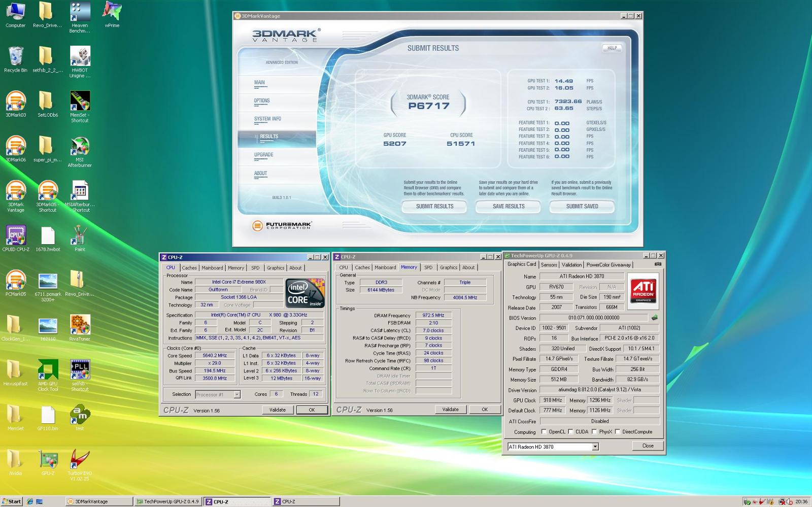Open SYSTEM INFO in 3DMark Vantage

267,119
